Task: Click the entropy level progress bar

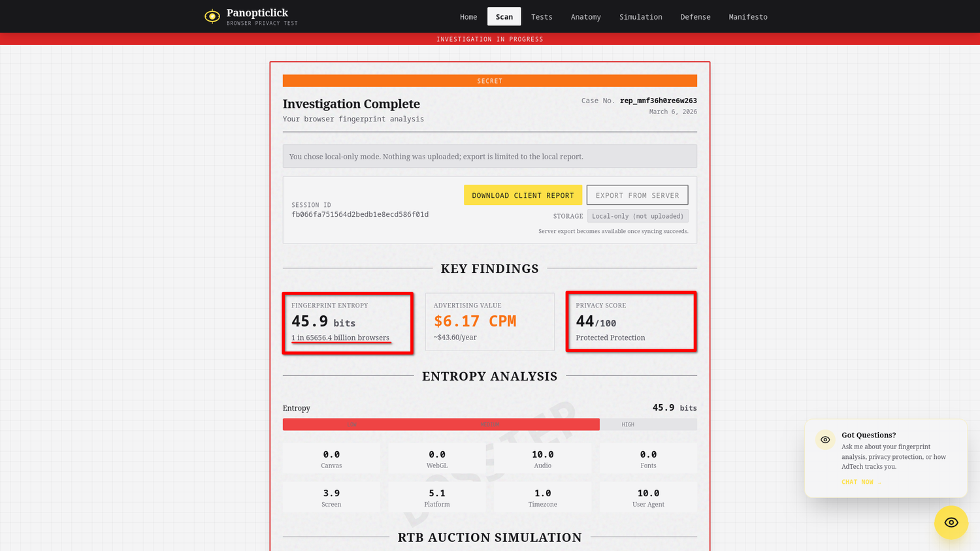Action: [x=490, y=424]
